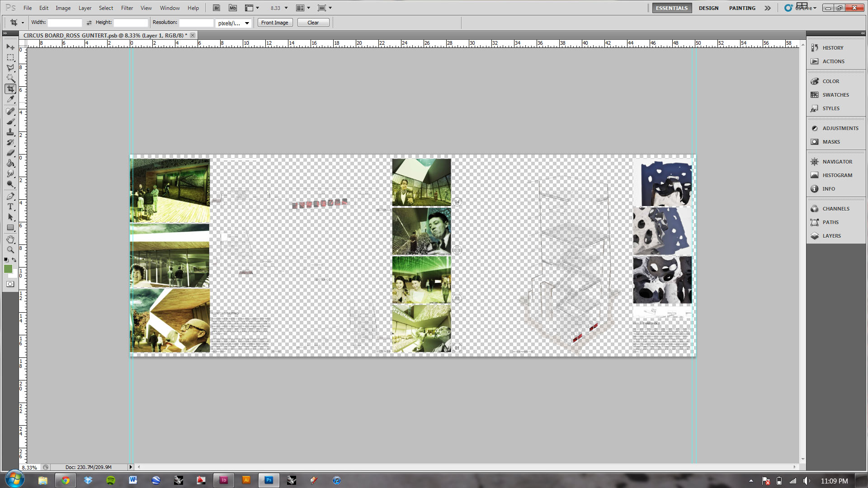
Task: Launch Adobe Bridge from the top bar
Action: coord(217,8)
